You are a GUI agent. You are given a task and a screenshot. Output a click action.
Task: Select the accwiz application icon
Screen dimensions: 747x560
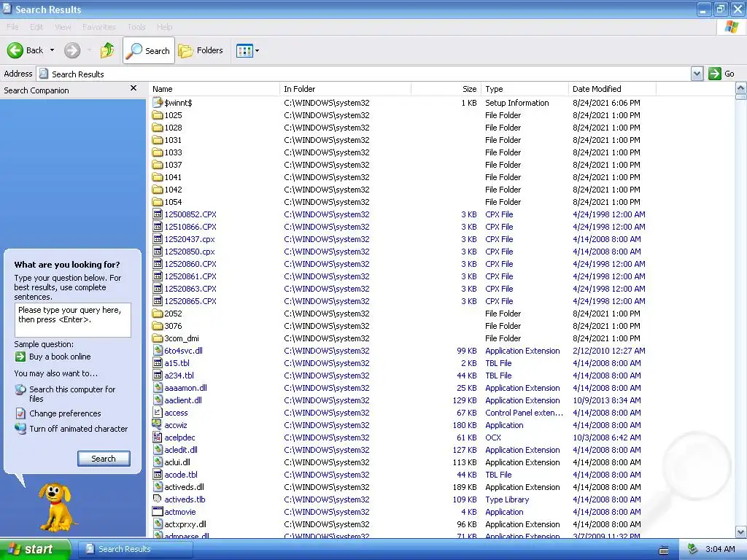[158, 424]
